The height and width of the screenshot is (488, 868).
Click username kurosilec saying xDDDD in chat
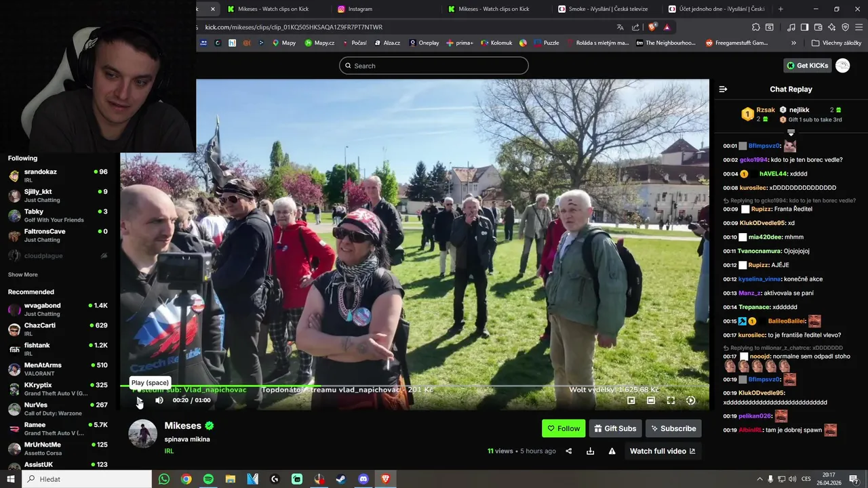[753, 188]
